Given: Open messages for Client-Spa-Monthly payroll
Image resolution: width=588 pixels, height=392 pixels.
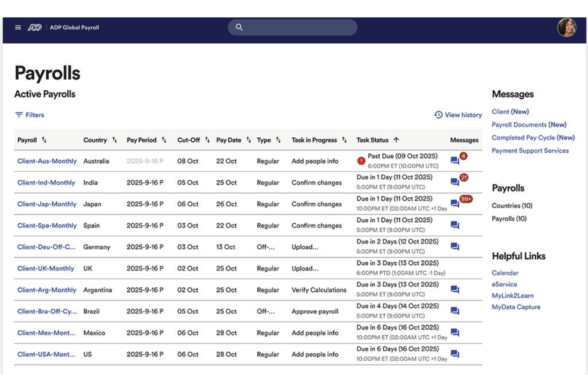Looking at the screenshot, I should 455,225.
